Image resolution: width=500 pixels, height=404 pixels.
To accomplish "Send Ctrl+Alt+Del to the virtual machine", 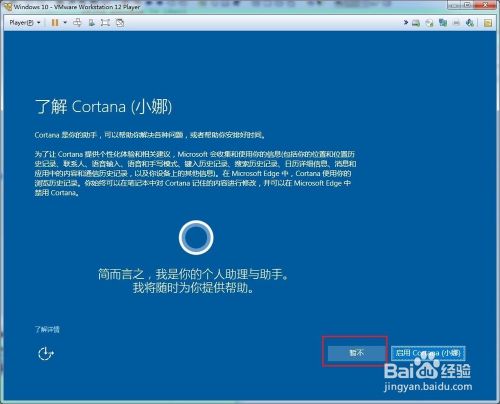I will coord(77,23).
